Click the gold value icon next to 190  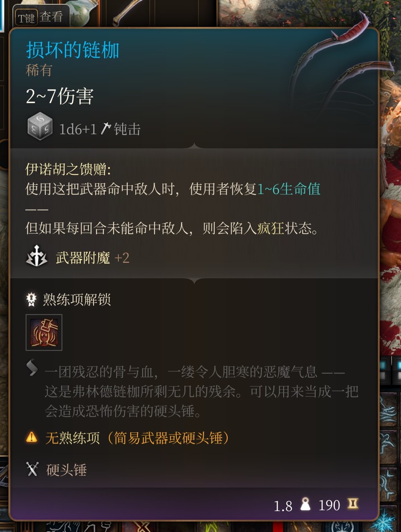pyautogui.click(x=353, y=504)
